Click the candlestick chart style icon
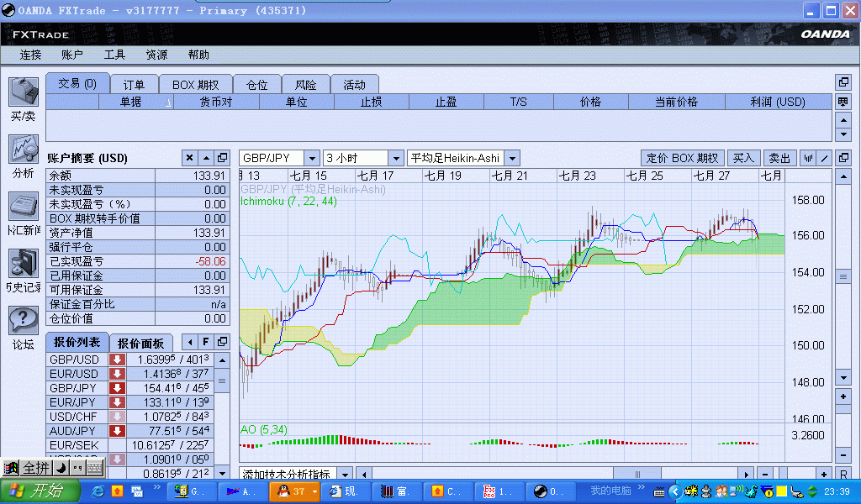 click(809, 158)
